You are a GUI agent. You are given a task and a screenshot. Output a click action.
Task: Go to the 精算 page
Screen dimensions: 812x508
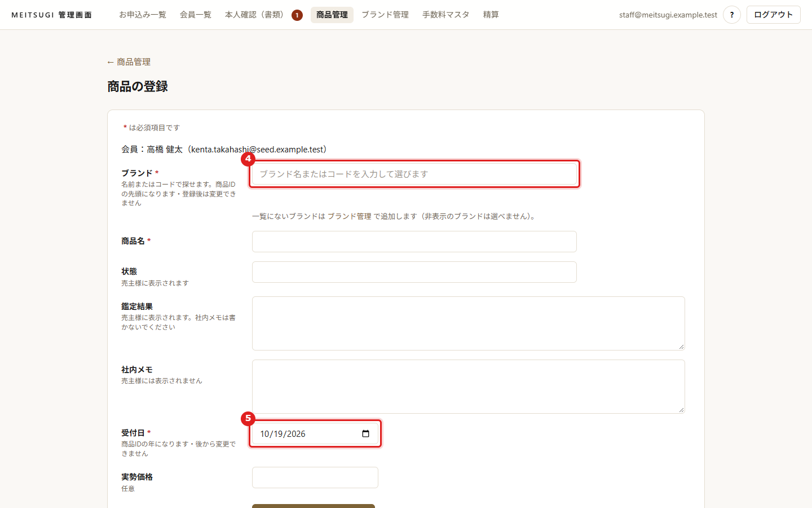[491, 15]
